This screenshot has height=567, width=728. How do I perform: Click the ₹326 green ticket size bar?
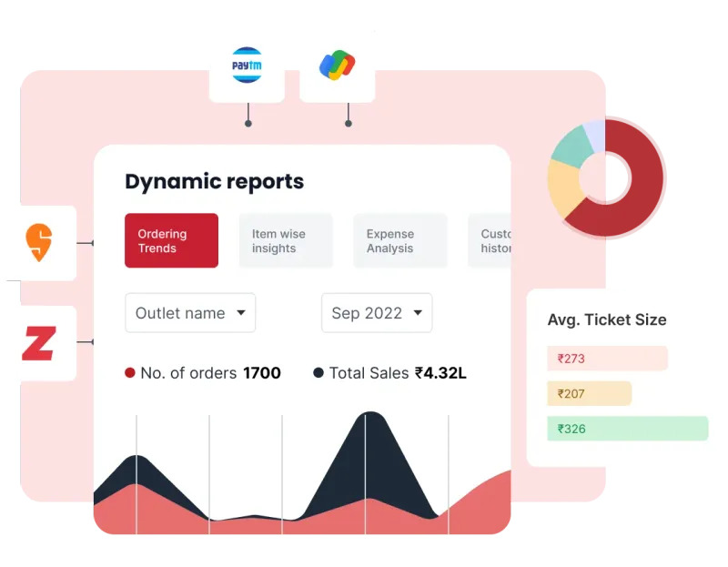click(627, 429)
